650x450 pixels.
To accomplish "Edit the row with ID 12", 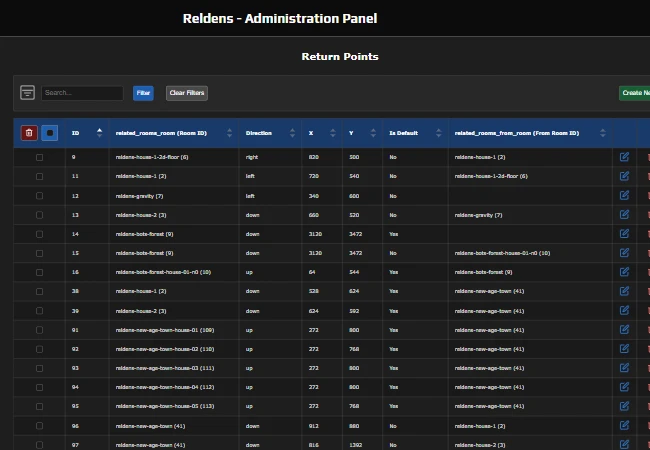I will click(624, 195).
